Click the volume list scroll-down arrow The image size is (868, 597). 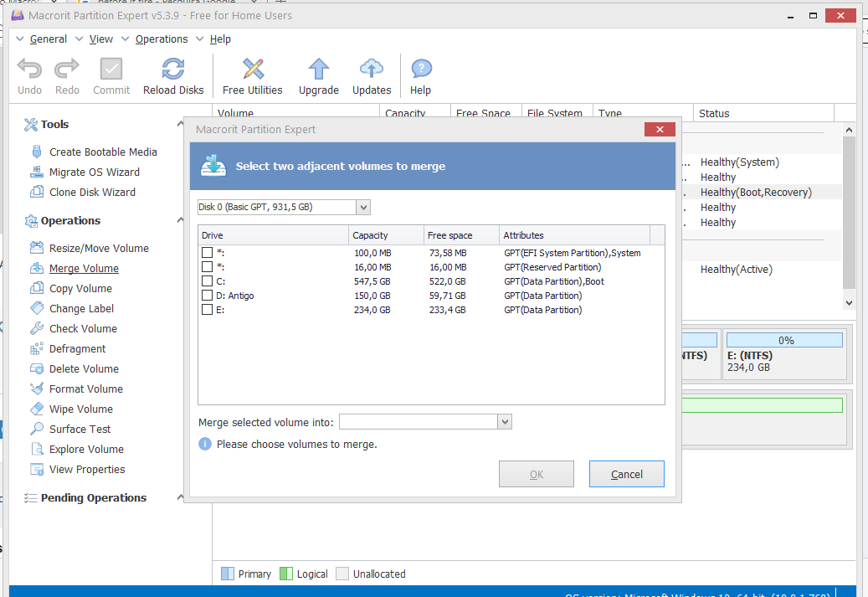850,303
